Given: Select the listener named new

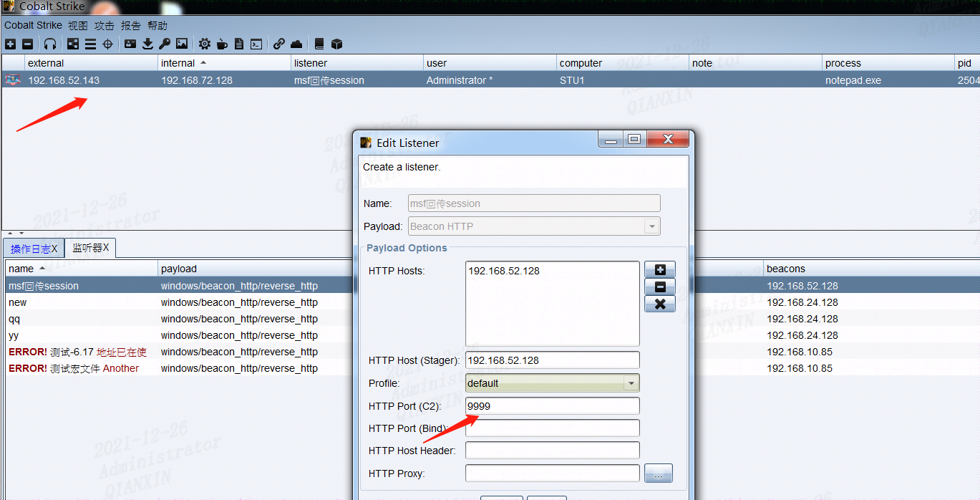Looking at the screenshot, I should click(x=179, y=302).
